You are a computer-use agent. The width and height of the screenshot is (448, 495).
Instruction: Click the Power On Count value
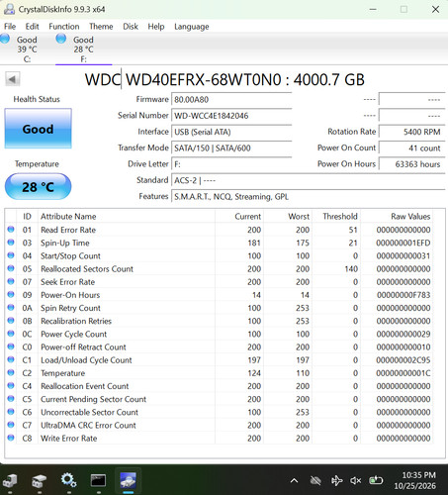pyautogui.click(x=411, y=148)
